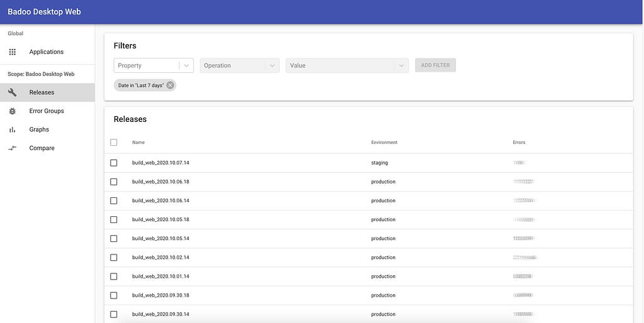Click the build_web_2020.10.05.18 name
This screenshot has height=323, width=644.
point(160,219)
